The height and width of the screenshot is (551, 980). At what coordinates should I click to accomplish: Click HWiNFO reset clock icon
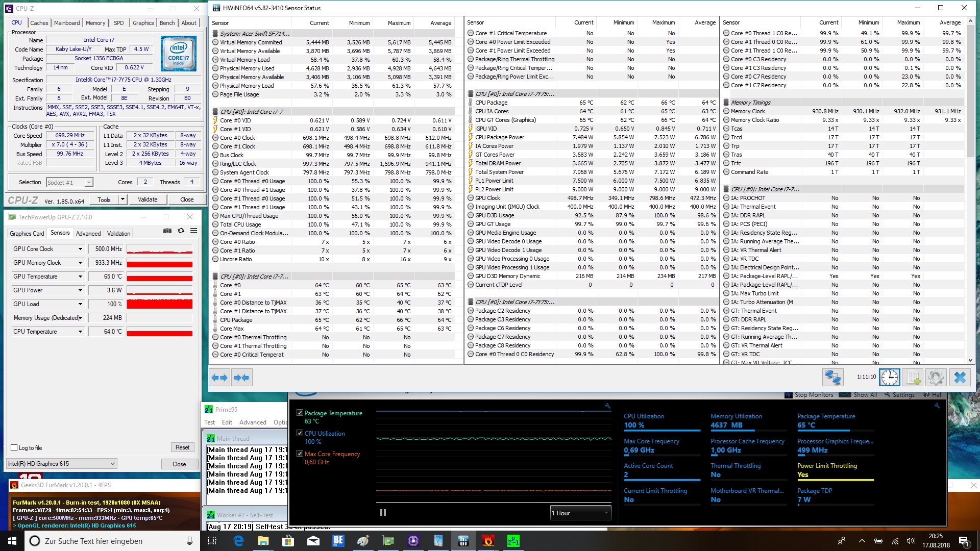pyautogui.click(x=890, y=378)
